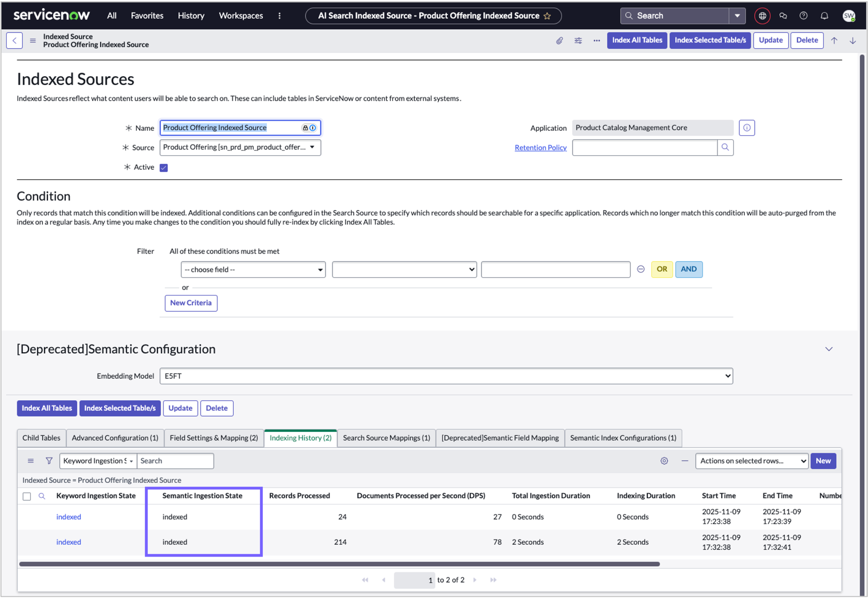Open the sidebar discussions chat icon

[x=783, y=16]
